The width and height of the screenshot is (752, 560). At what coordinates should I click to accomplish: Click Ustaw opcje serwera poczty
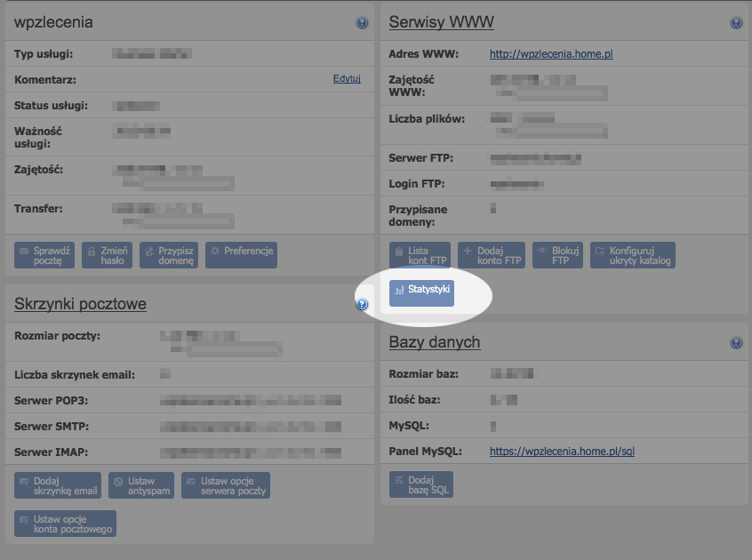pyautogui.click(x=226, y=485)
